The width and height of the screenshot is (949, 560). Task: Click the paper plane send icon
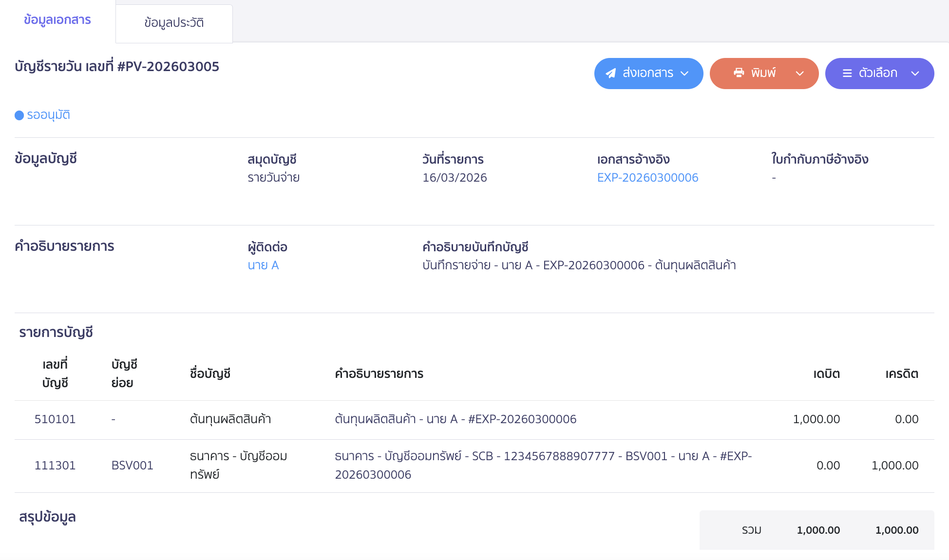click(610, 74)
